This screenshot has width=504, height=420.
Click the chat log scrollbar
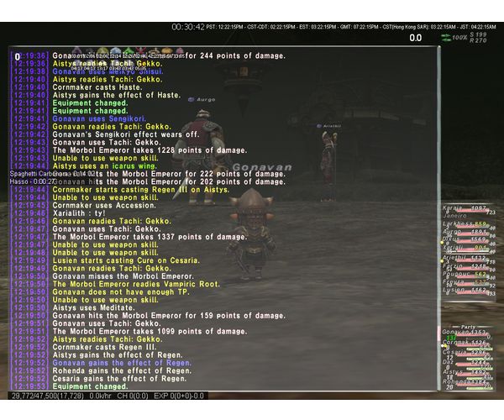(438, 218)
